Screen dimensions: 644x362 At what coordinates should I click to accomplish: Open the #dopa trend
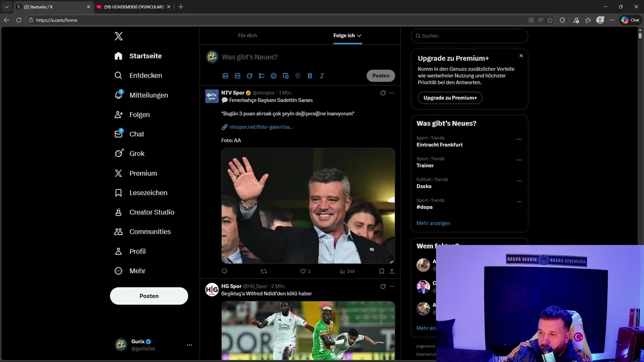pos(425,207)
